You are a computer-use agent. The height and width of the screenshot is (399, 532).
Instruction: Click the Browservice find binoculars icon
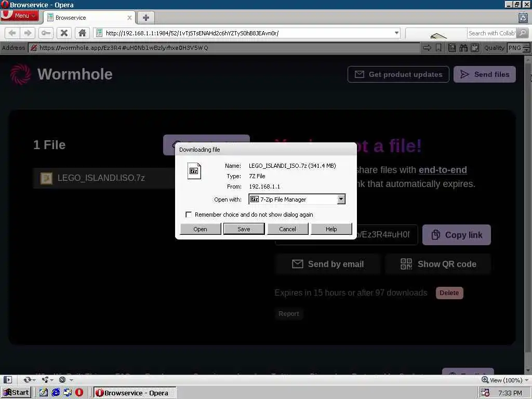pos(463,47)
